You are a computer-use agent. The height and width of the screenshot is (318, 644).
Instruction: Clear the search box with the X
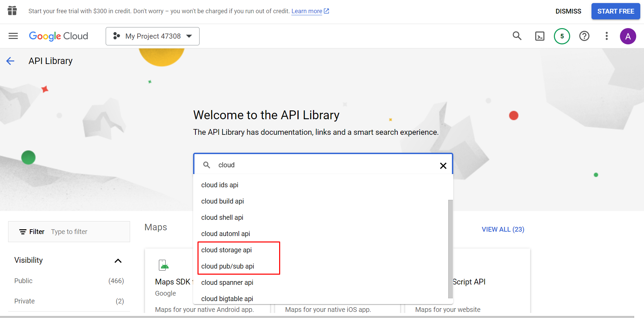(443, 166)
